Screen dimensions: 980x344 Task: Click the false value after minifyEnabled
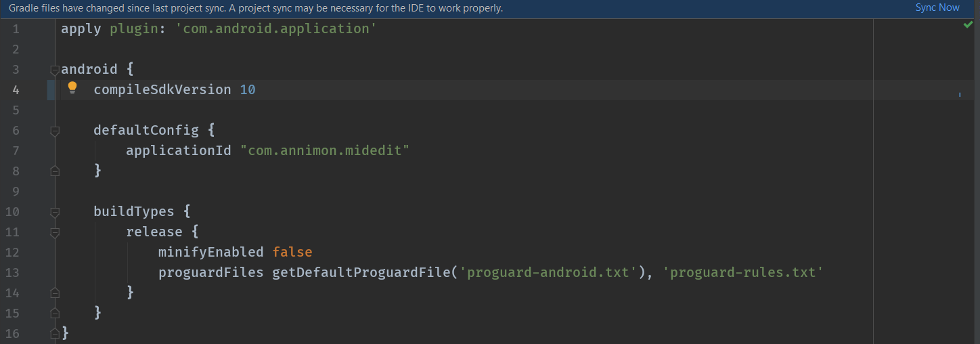292,252
